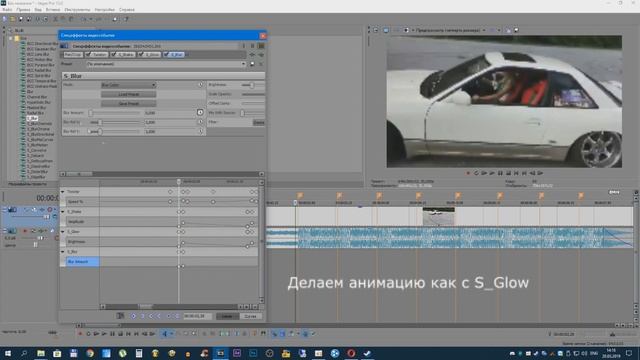Click the Save Preset button

click(129, 104)
